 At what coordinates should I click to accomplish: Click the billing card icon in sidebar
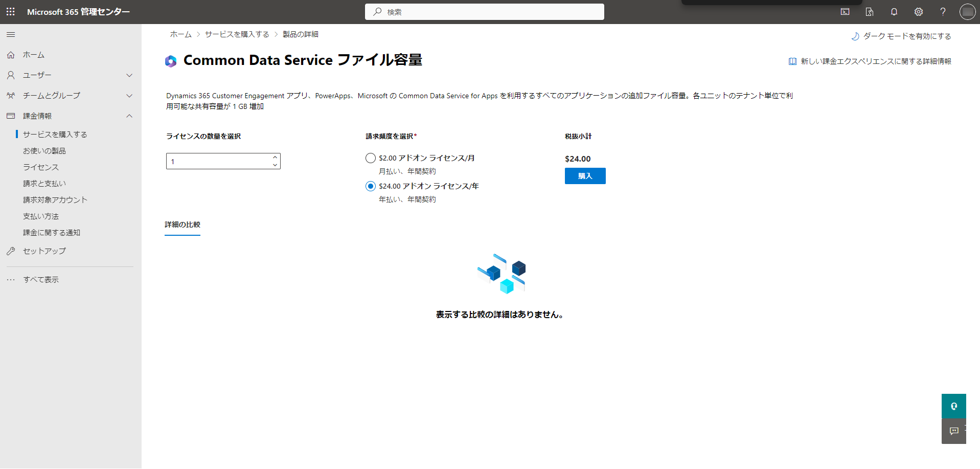[11, 116]
